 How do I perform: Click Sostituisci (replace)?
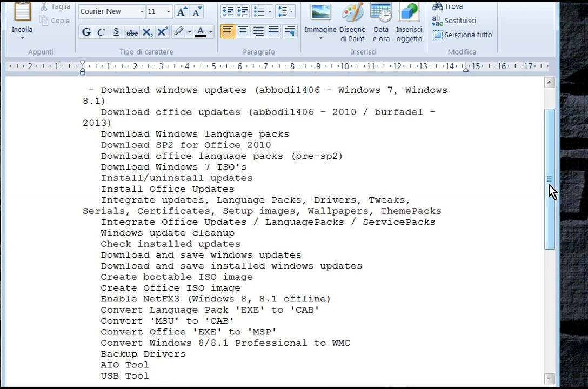click(x=454, y=21)
